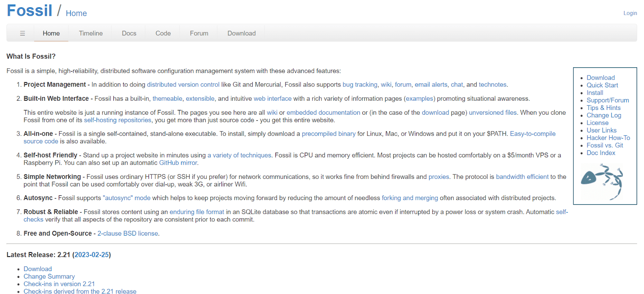Screen dimensions: 644x294
Task: Switch to the Code tab
Action: pos(163,33)
